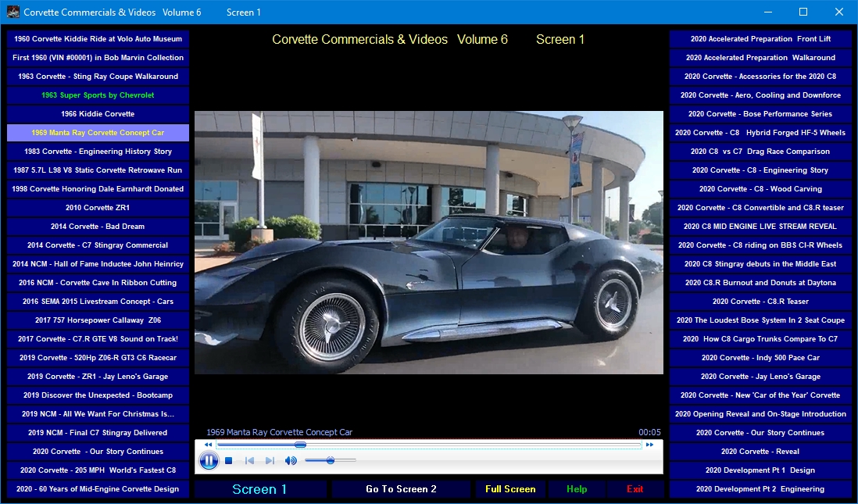Play 1963 Corvette Sting Ray Coupe Walkaround
The image size is (858, 504).
98,77
